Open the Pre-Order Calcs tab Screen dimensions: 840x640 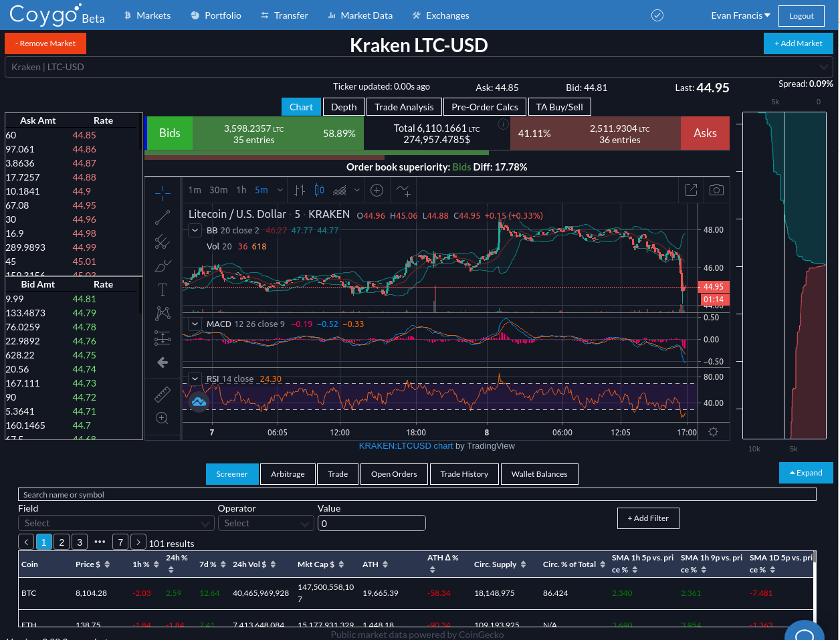click(x=485, y=107)
